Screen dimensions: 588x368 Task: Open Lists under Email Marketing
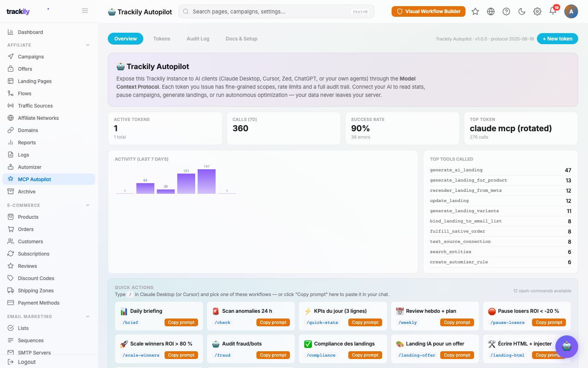pyautogui.click(x=49, y=328)
